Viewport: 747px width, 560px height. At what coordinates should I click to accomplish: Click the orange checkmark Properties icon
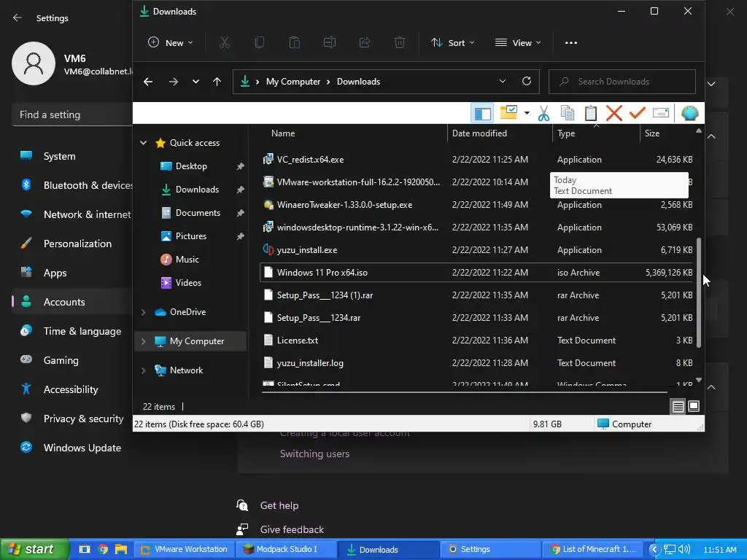[638, 113]
